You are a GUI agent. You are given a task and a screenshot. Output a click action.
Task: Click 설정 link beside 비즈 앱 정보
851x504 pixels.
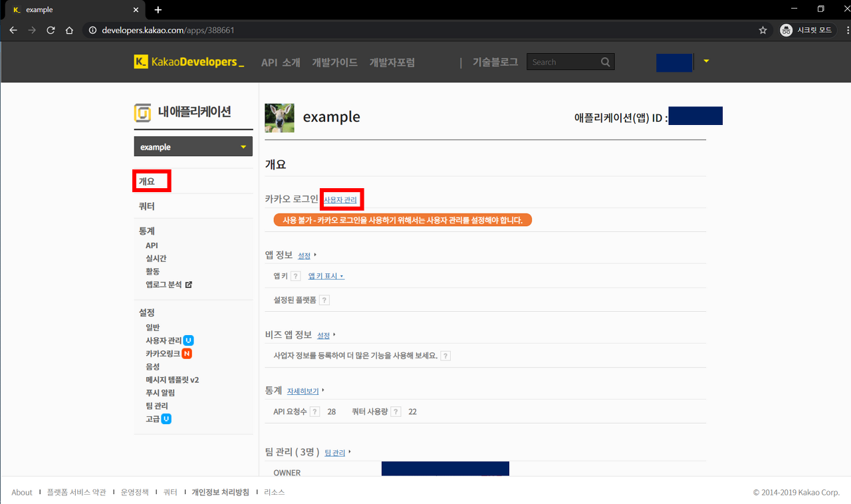tap(324, 335)
